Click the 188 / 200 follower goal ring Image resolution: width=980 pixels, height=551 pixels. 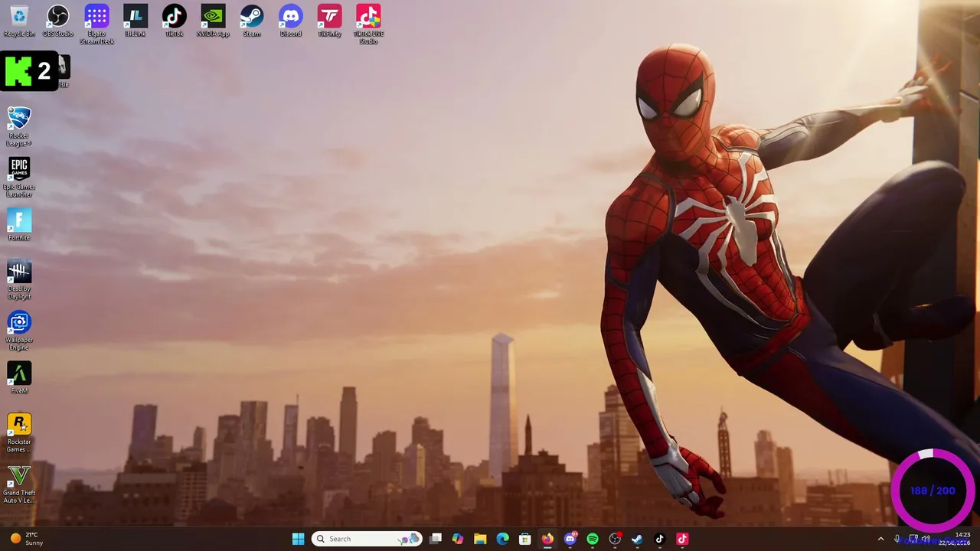click(x=933, y=491)
